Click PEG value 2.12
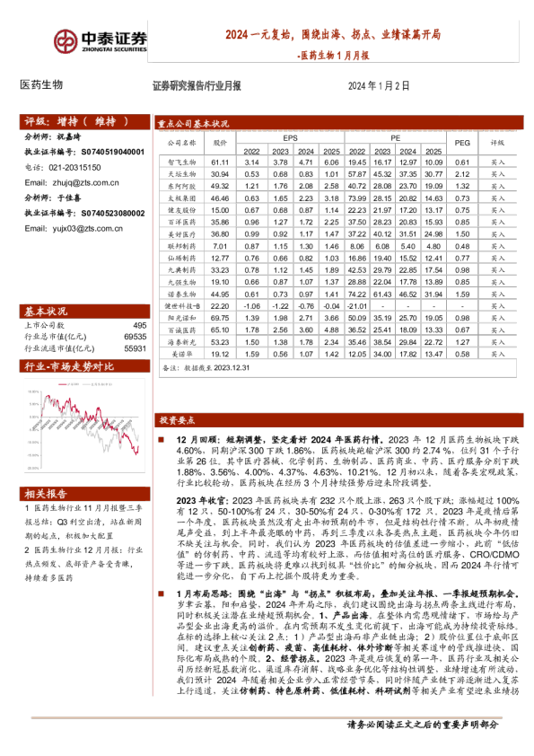The height and width of the screenshot is (756, 534). [462, 174]
